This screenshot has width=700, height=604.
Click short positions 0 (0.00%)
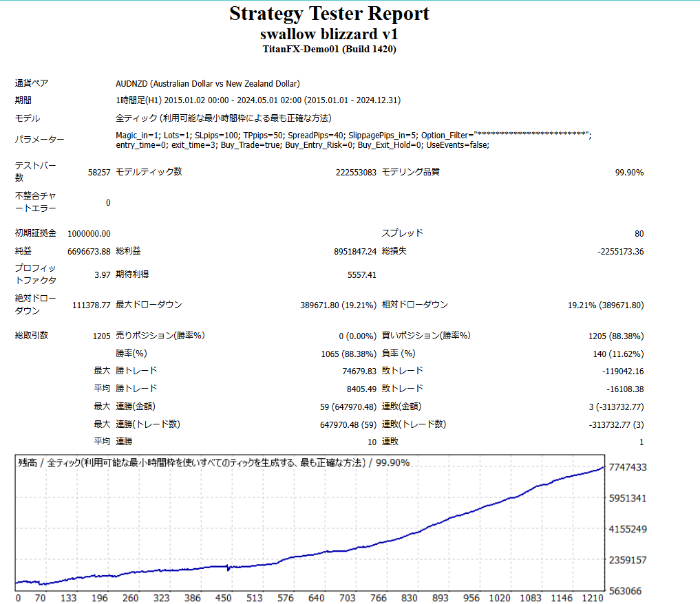point(357,336)
